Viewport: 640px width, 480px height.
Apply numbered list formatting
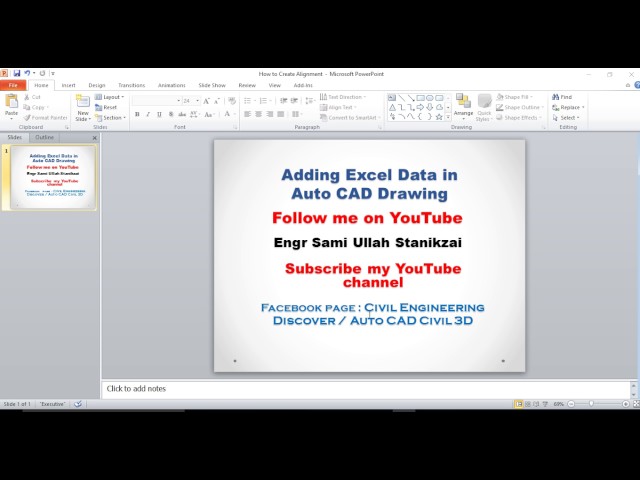[265, 101]
